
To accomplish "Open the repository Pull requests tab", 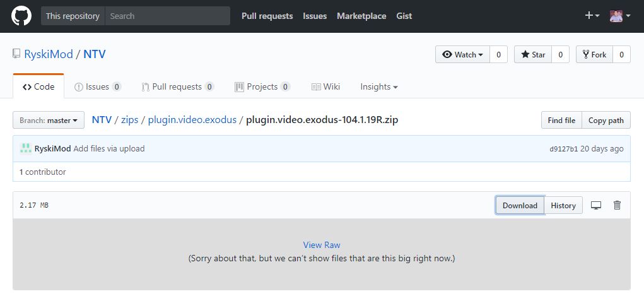I will pos(178,86).
